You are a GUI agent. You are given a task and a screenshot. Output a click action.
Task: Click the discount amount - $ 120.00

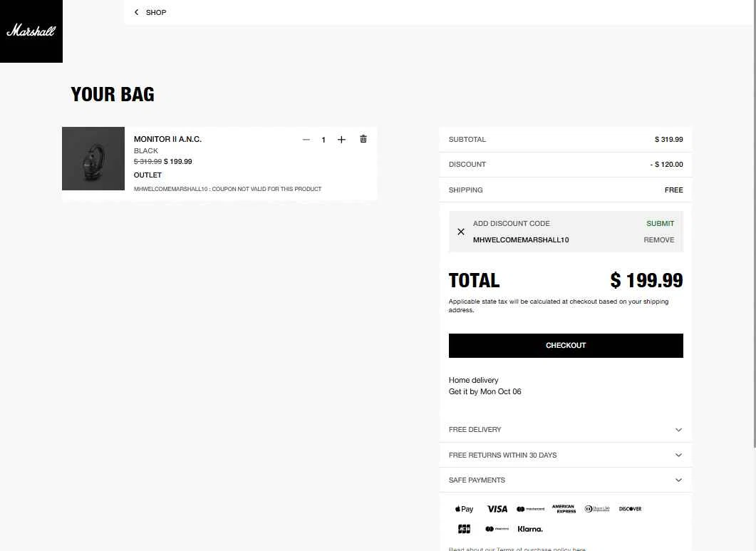(666, 165)
